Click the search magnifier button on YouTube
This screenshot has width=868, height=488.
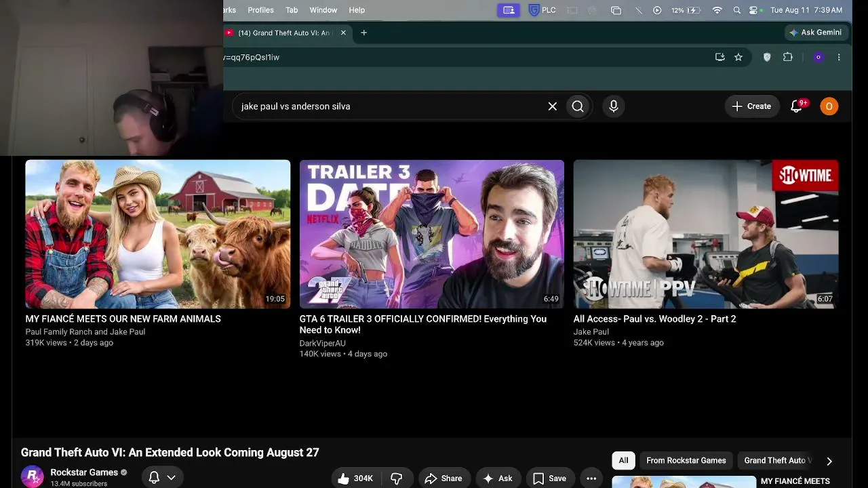tap(578, 106)
